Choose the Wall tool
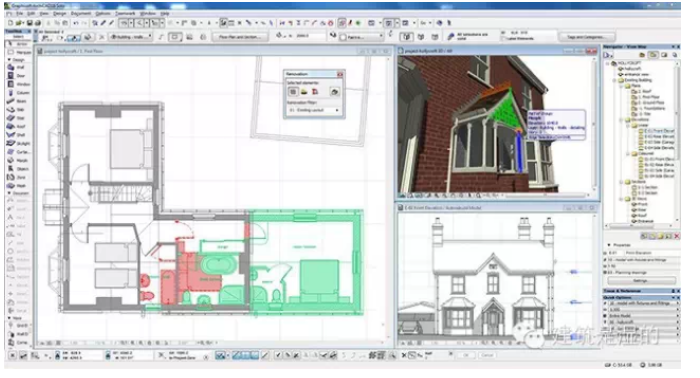The image size is (700, 378). tap(18, 67)
